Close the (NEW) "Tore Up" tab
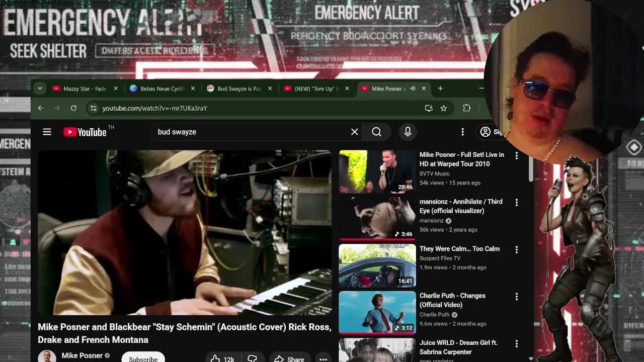The width and height of the screenshot is (644, 362). (347, 88)
